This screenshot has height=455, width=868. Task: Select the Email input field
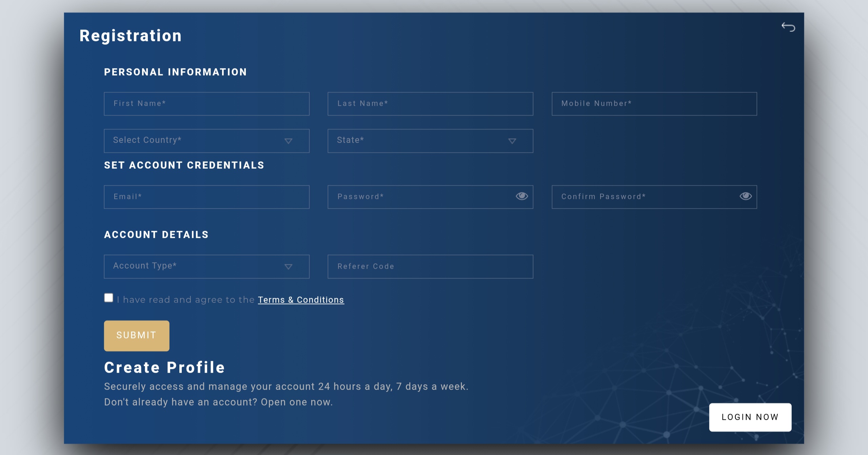(206, 197)
